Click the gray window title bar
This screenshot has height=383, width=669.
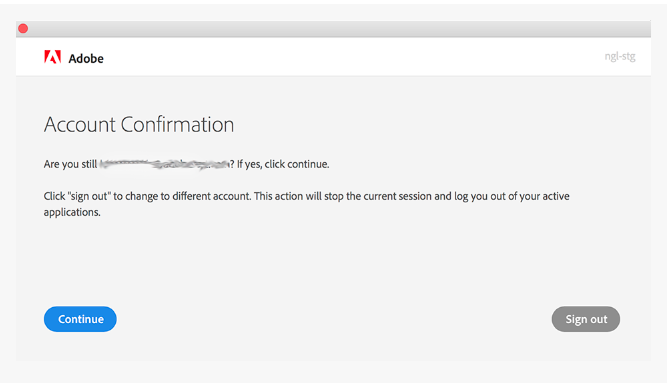click(334, 29)
